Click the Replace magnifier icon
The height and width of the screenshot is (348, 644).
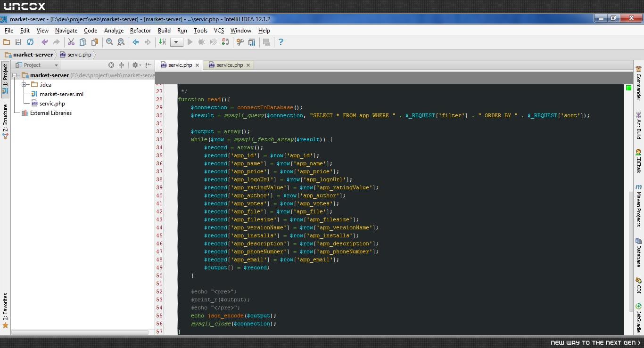tap(121, 42)
